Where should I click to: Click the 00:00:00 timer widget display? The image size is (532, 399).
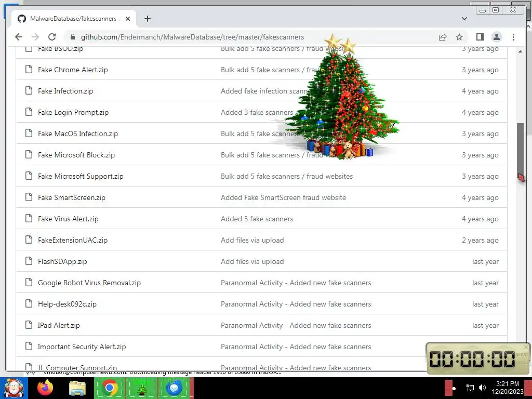(x=472, y=359)
